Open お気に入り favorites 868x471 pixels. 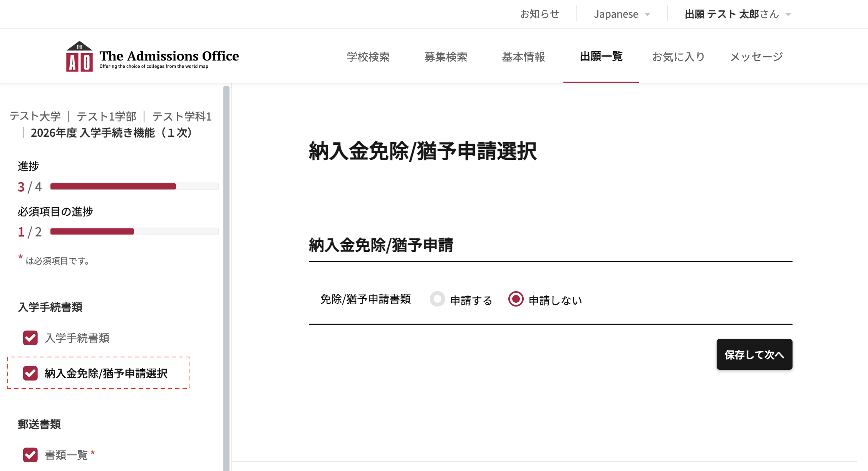678,57
